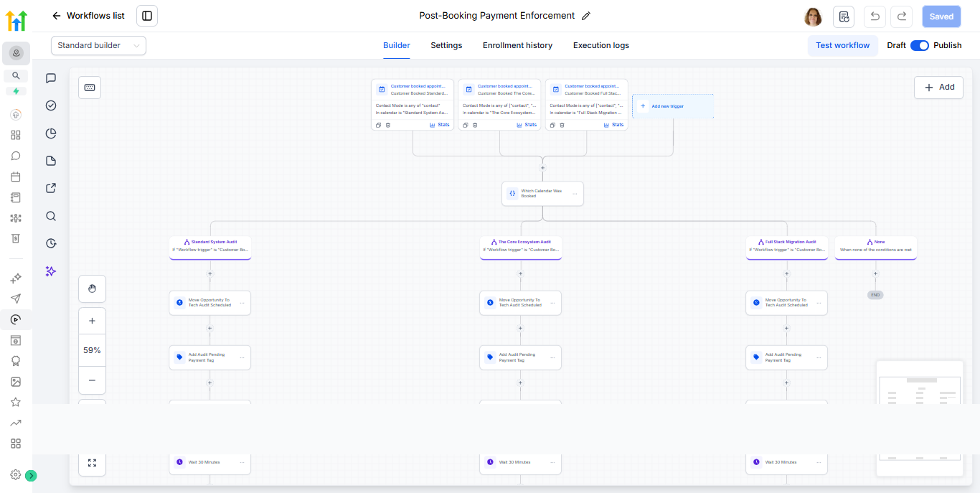Open options on Full Stack Move Opportunity step
980x493 pixels.
819,303
